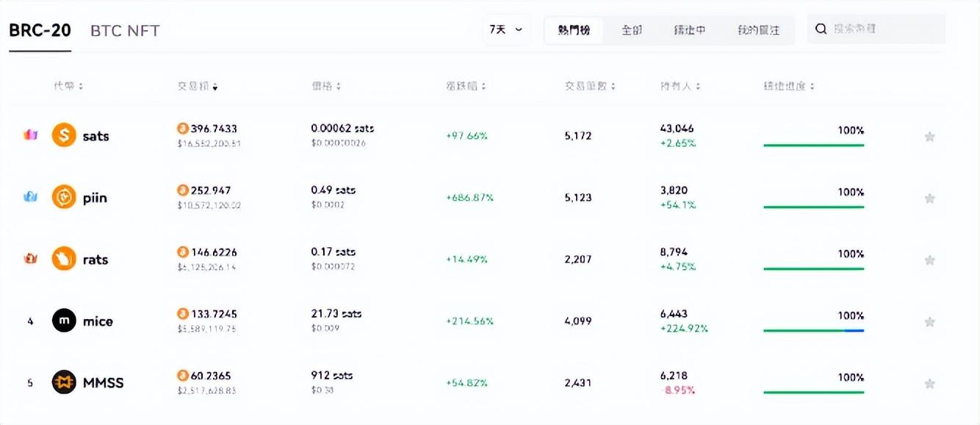Image resolution: width=980 pixels, height=425 pixels.
Task: Favorite the rats row with its star
Action: [x=929, y=260]
